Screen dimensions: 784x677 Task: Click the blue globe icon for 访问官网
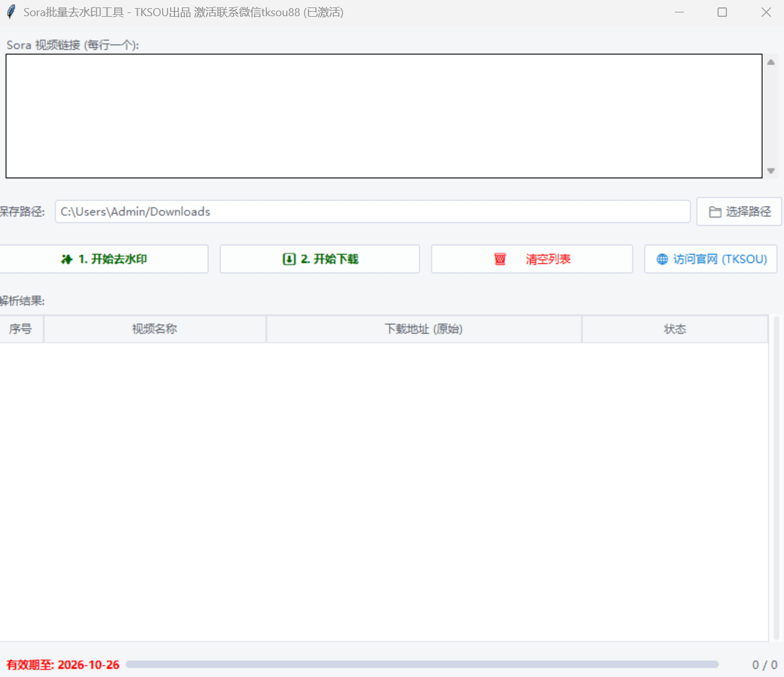pos(662,259)
